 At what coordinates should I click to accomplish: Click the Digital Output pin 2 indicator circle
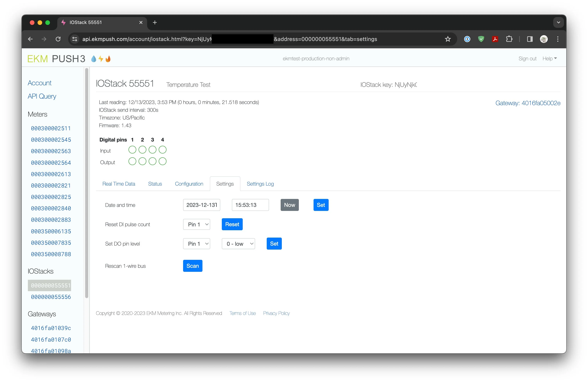[142, 161]
